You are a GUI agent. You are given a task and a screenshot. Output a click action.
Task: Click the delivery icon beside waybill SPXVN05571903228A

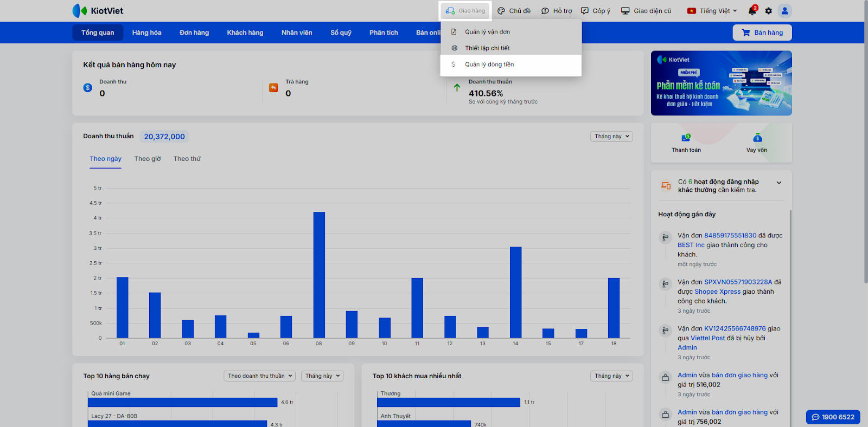pyautogui.click(x=665, y=284)
